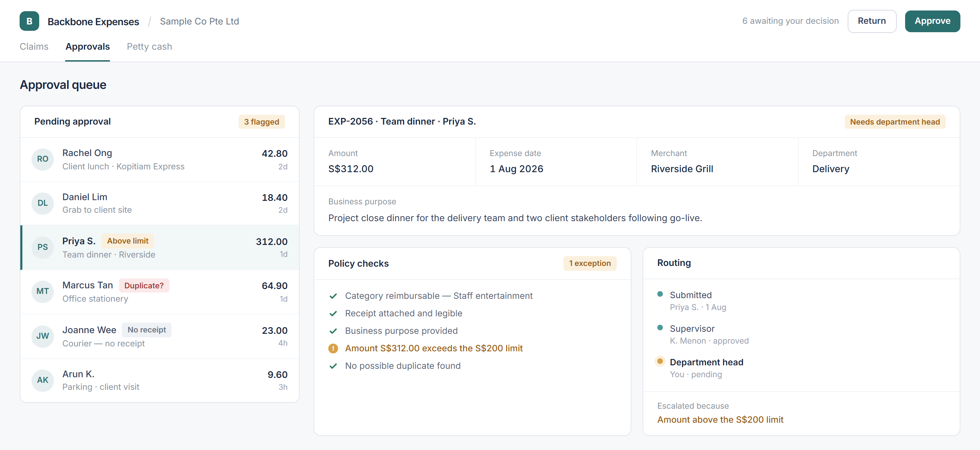Click the department value Delivery

(x=831, y=169)
